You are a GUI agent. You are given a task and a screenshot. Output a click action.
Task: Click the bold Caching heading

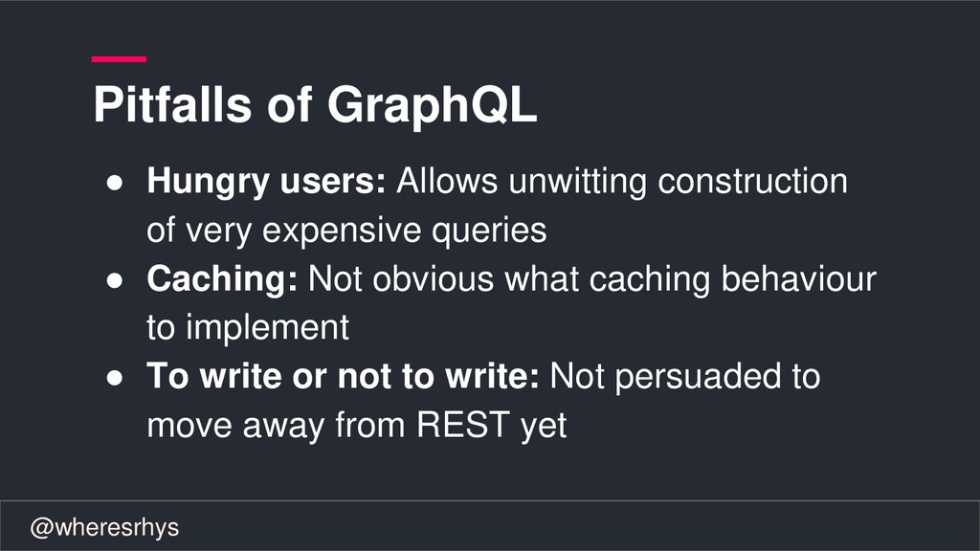point(222,279)
